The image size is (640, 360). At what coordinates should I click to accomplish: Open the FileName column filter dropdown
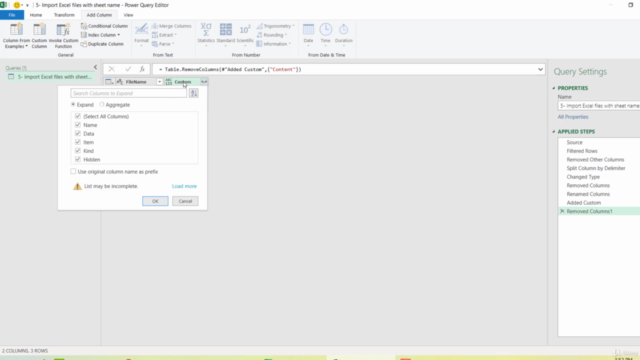159,82
